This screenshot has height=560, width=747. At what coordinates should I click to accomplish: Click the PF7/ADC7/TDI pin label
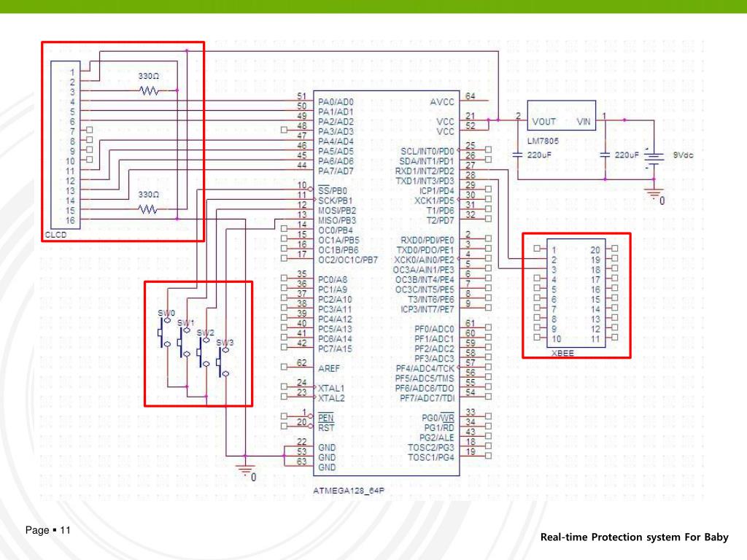coord(427,398)
